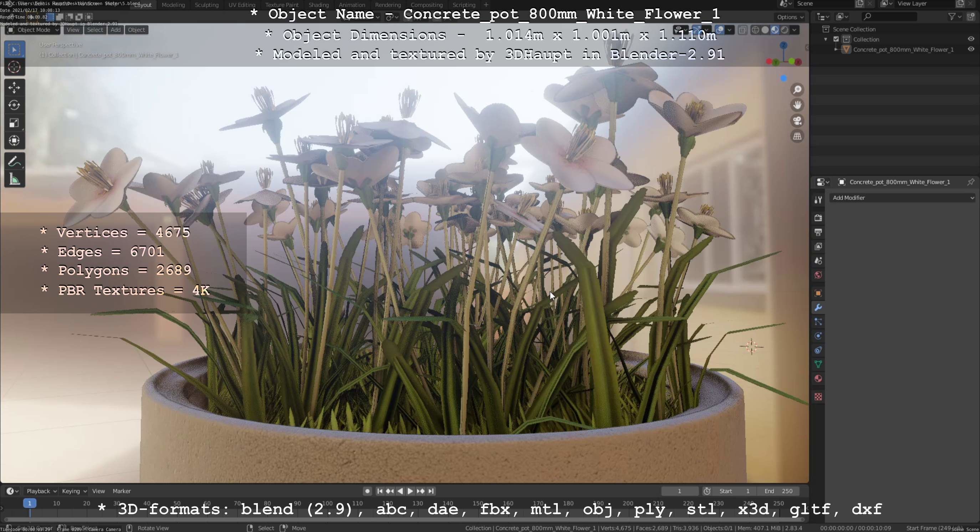Expand the Playback dropdown menu
The image size is (980, 532).
tap(41, 491)
